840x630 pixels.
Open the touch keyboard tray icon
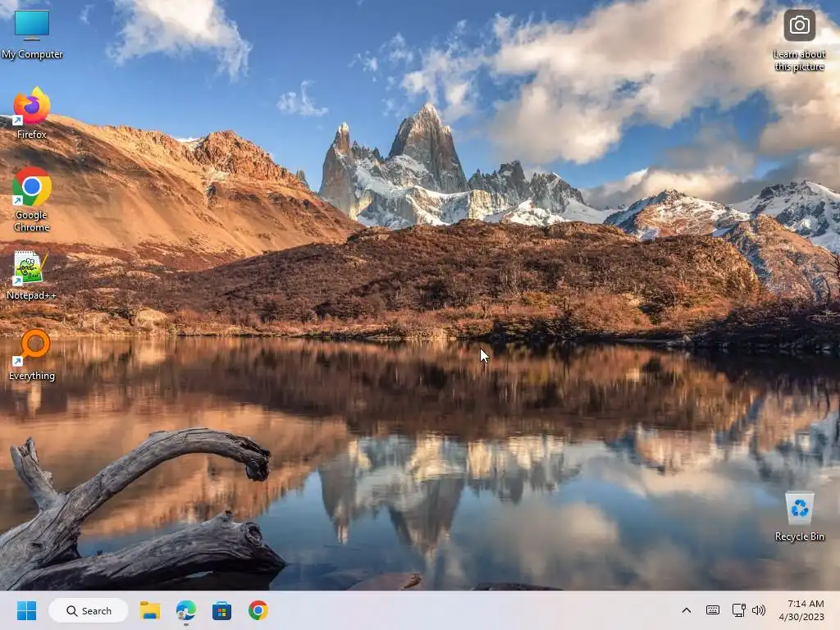click(x=713, y=610)
